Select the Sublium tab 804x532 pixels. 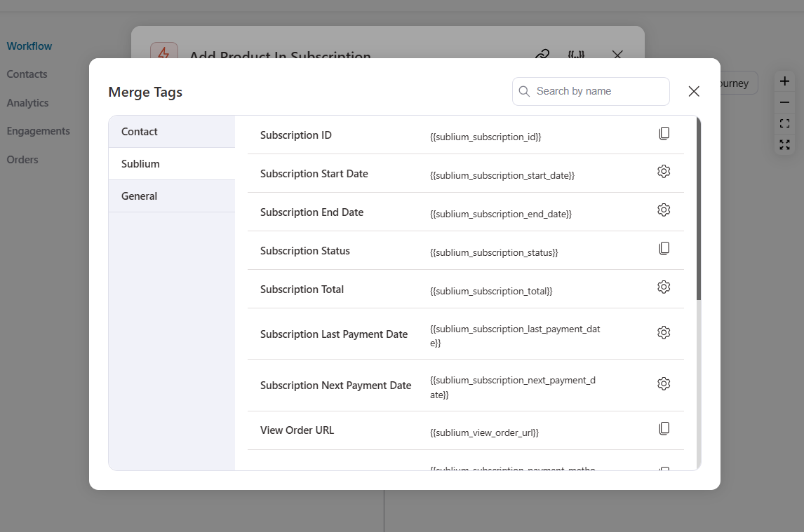140,163
